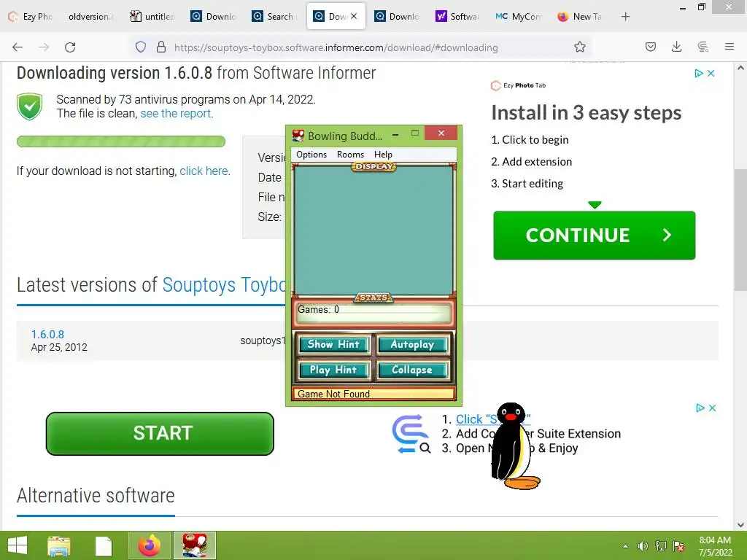
Task: Click AdChoices icon on top ad
Action: tap(699, 74)
